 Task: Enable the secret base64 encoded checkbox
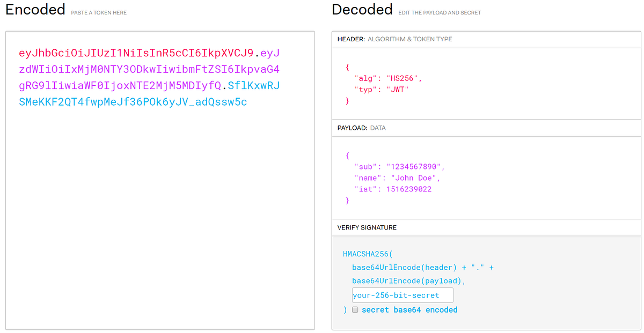(355, 309)
